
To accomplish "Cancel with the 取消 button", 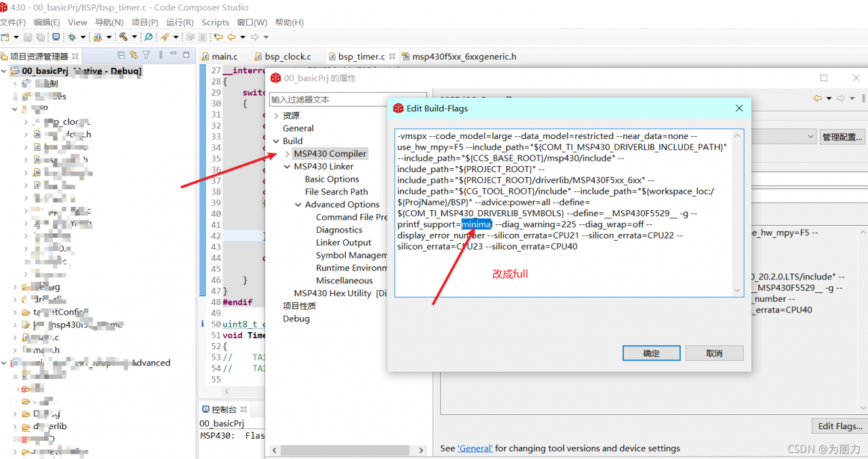I will click(714, 353).
